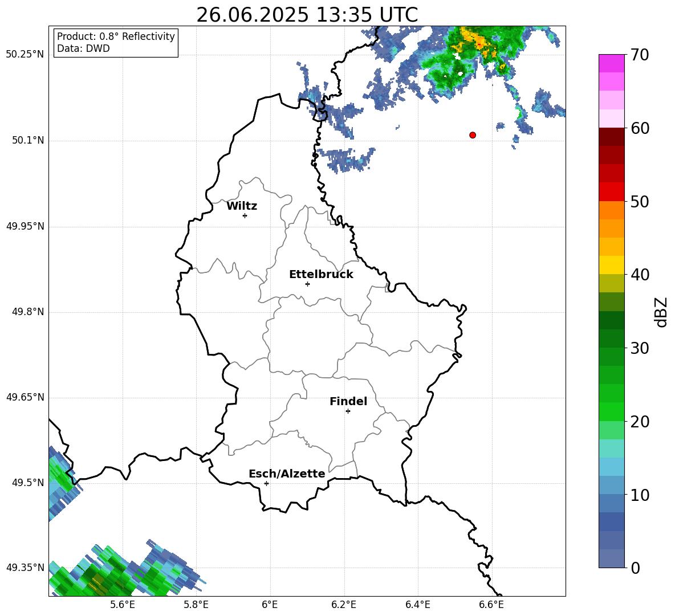Click the Product: 0.8° Reflectivity text

[116, 36]
